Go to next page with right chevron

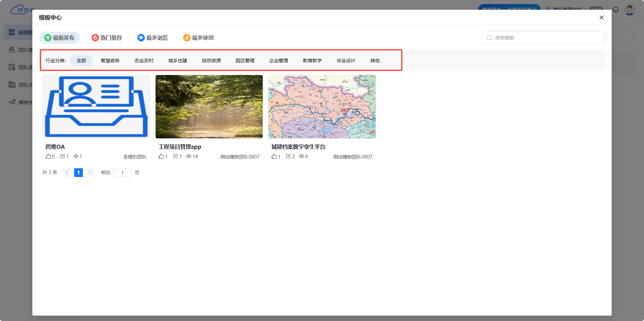pyautogui.click(x=90, y=173)
